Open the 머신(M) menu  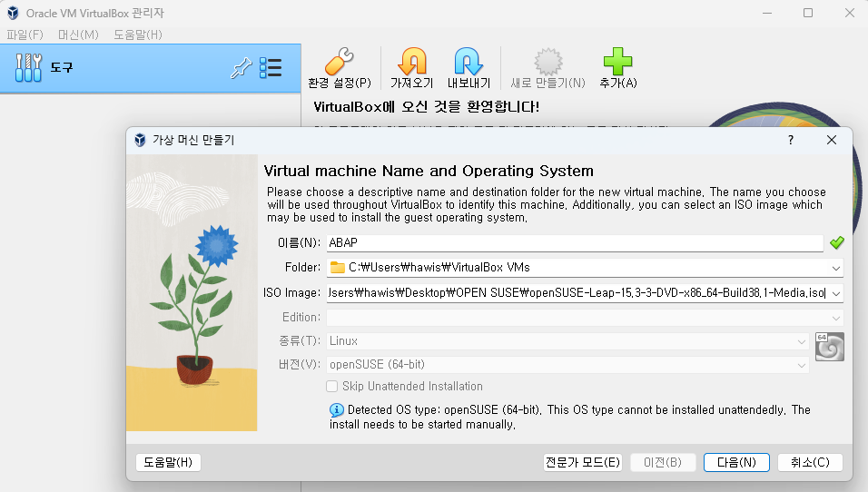(x=78, y=34)
